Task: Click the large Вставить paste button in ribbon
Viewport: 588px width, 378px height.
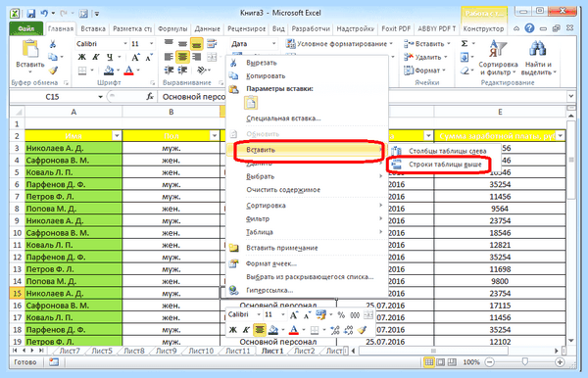Action: pos(30,56)
